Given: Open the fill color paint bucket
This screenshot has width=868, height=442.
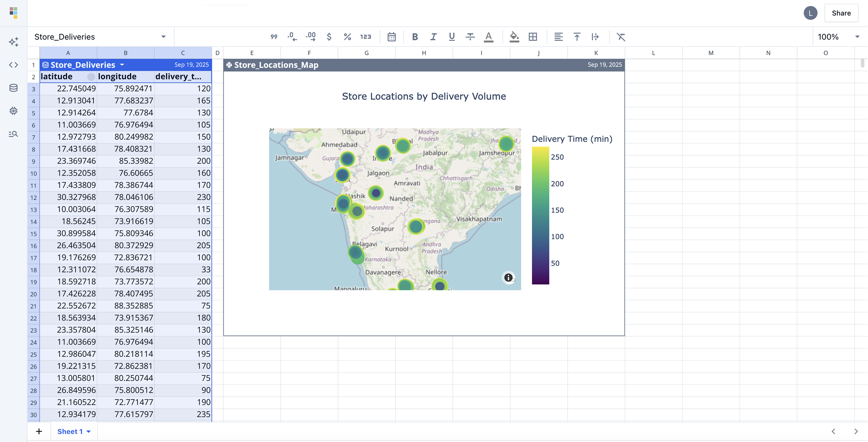Looking at the screenshot, I should pyautogui.click(x=514, y=37).
